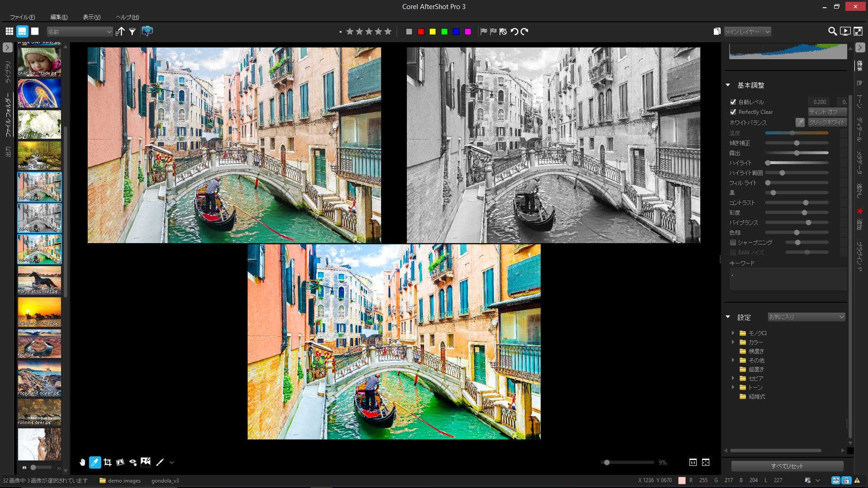Image resolution: width=868 pixels, height=488 pixels.
Task: Click the すべてリセット button
Action: [x=787, y=466]
